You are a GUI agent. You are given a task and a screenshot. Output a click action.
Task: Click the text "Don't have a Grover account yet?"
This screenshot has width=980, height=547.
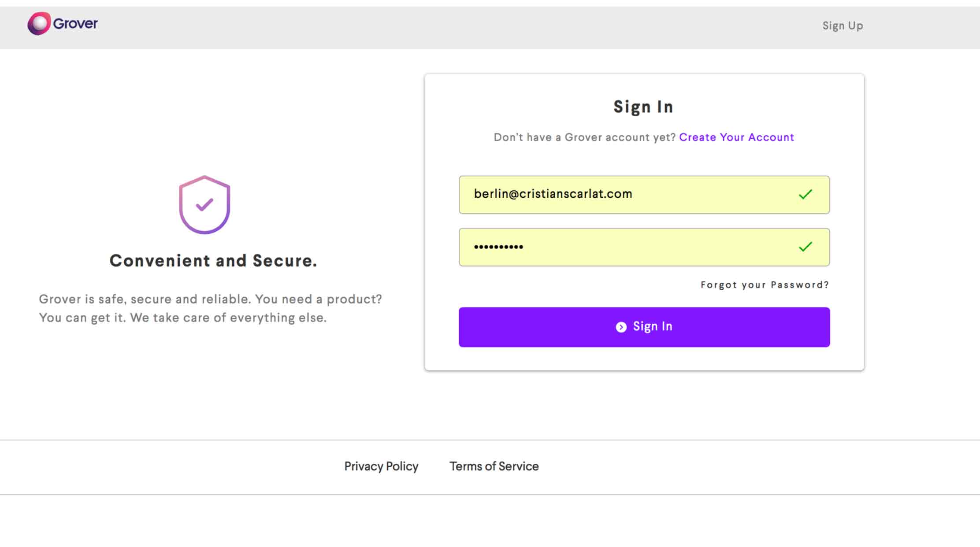(585, 137)
